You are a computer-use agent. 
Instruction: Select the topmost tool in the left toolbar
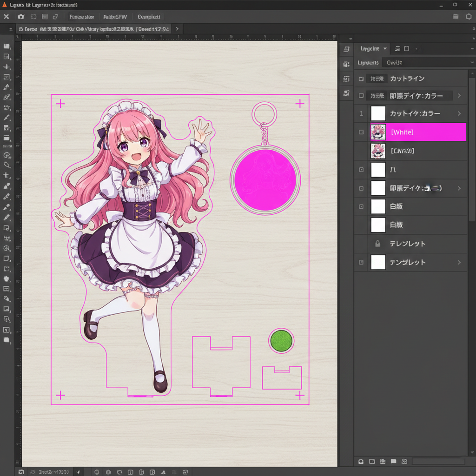7,46
